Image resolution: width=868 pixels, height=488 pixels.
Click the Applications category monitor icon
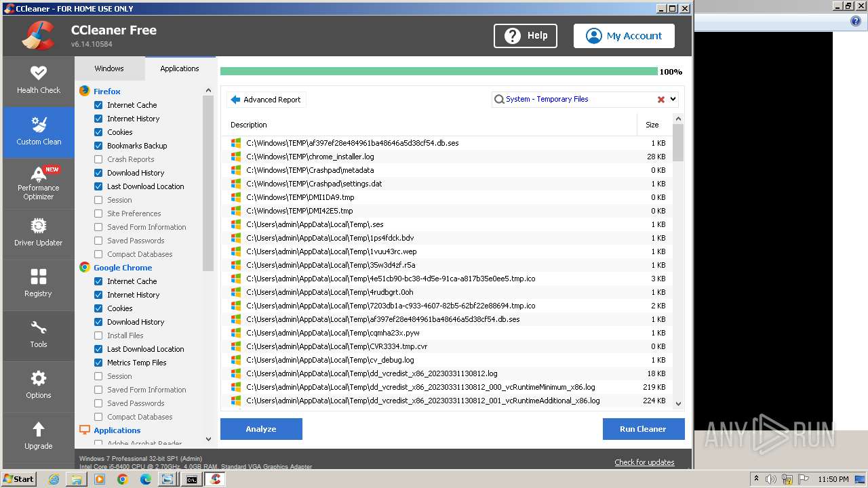[85, 430]
